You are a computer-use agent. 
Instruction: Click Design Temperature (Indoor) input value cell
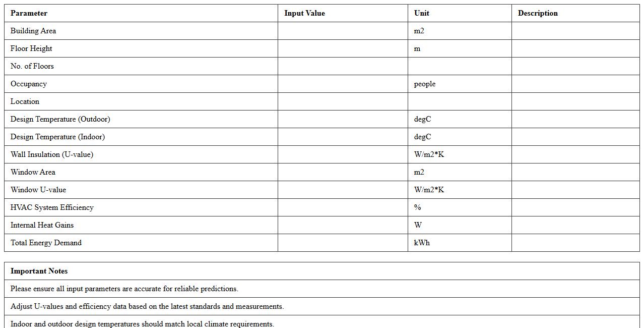tap(343, 137)
